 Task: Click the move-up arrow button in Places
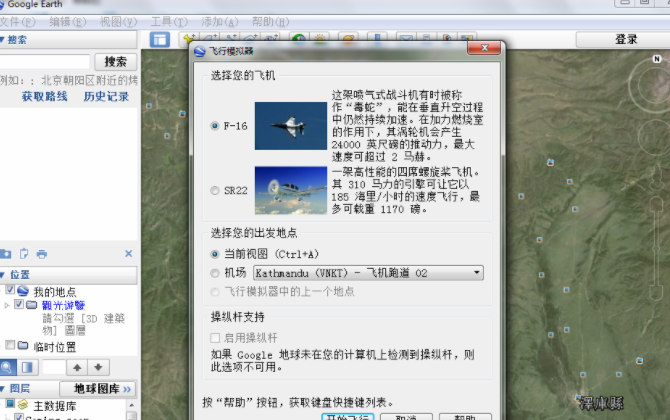coord(77,367)
